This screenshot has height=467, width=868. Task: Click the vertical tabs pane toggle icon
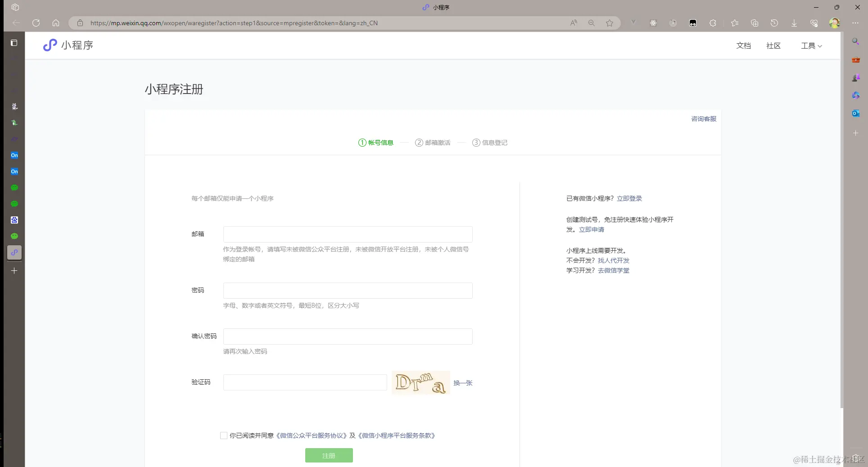14,43
